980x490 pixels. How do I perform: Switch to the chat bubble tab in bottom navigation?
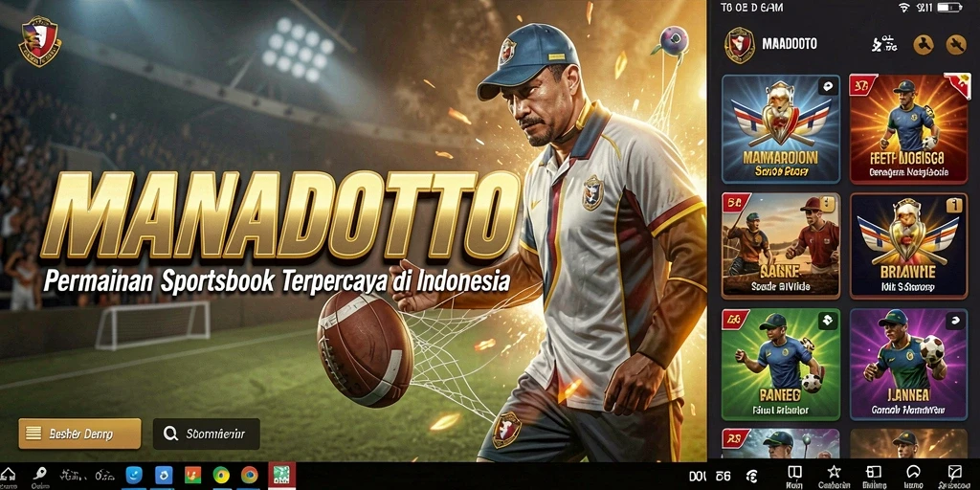[x=913, y=476]
